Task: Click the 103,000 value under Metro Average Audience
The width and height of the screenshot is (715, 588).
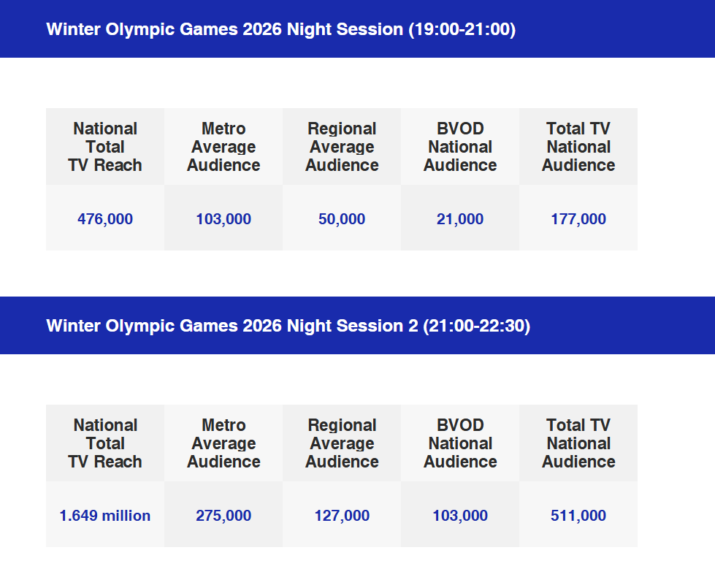Action: 223,219
